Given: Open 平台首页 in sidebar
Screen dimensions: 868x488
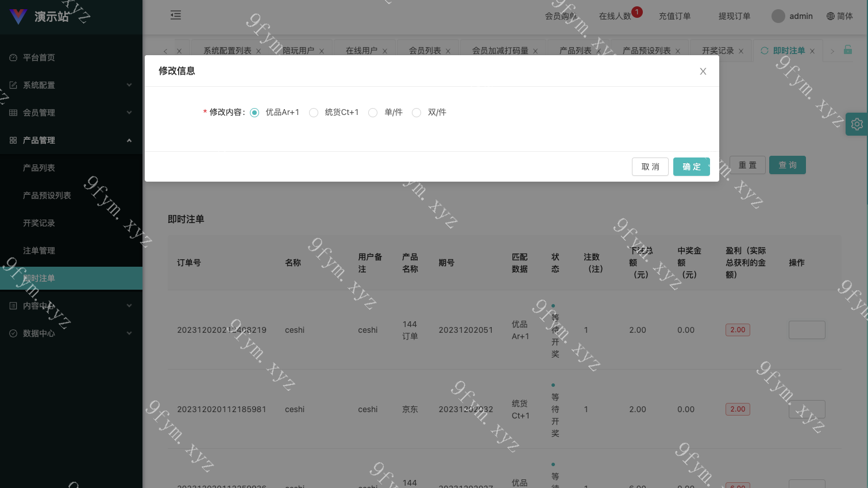Looking at the screenshot, I should (x=71, y=57).
